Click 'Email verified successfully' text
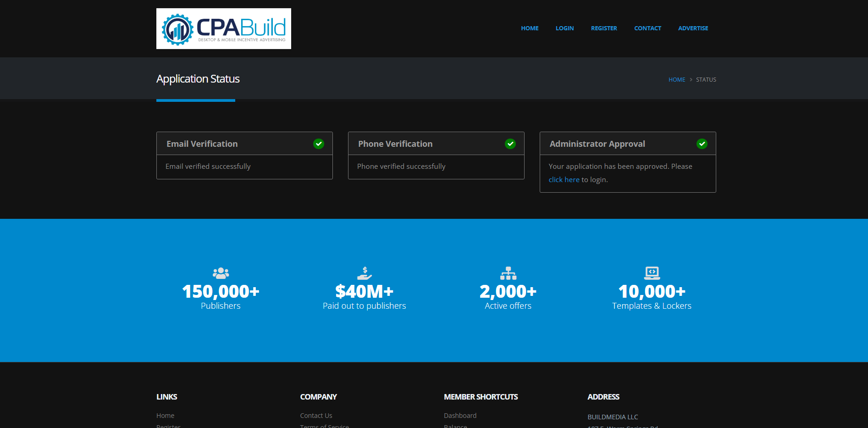Viewport: 868px width, 428px height. pos(208,167)
